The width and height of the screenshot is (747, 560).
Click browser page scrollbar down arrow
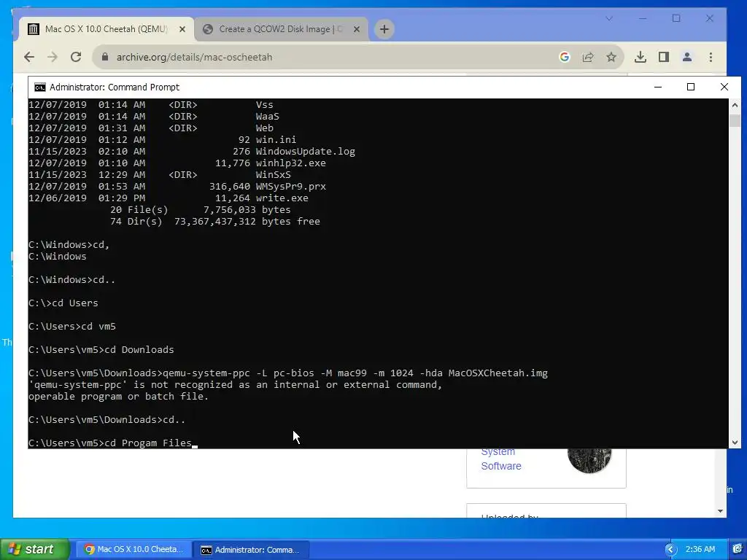[x=720, y=511]
